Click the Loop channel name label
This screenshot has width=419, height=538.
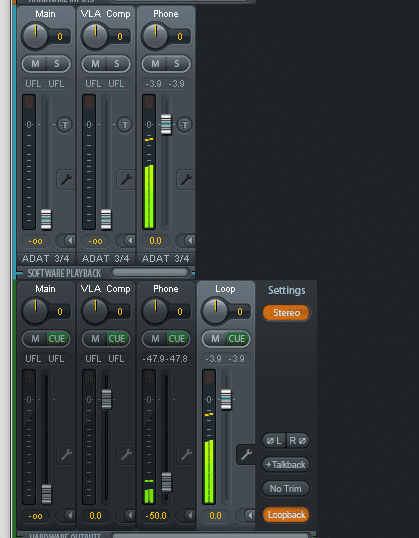[225, 289]
